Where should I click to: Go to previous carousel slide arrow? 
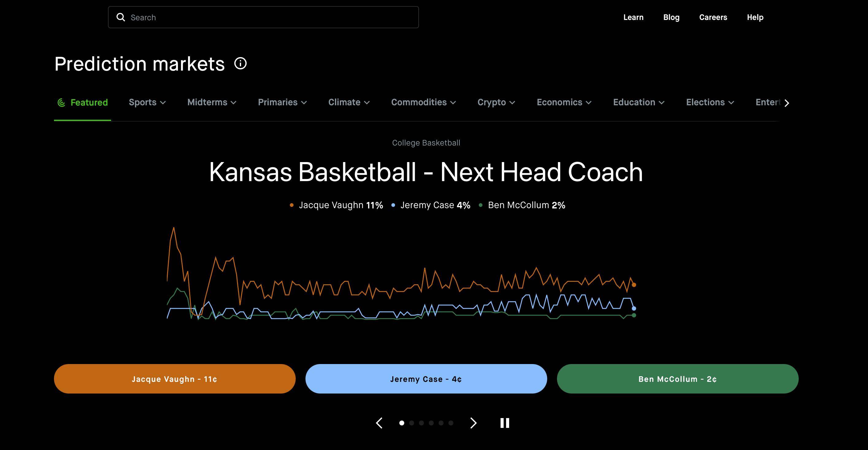[379, 423]
